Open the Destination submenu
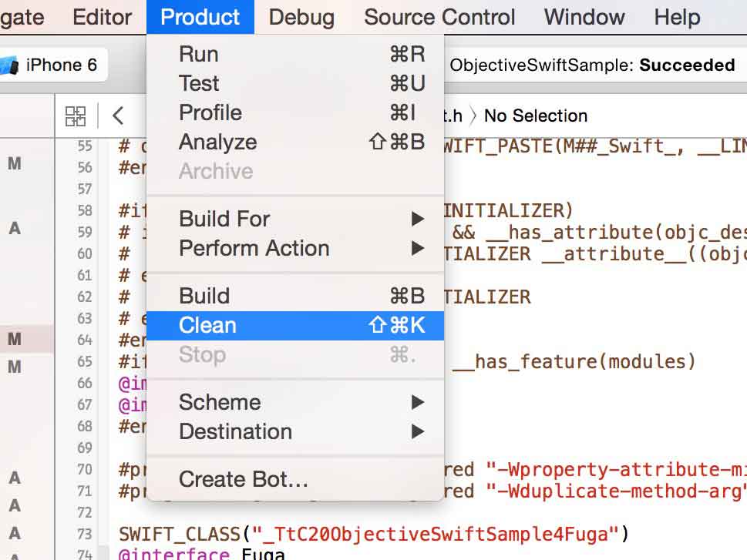 (x=295, y=432)
